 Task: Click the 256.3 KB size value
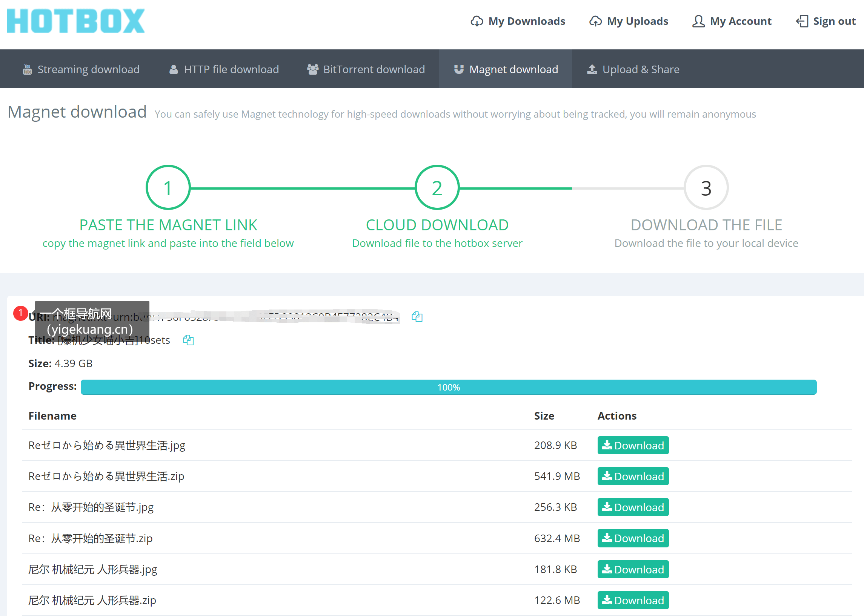click(555, 507)
